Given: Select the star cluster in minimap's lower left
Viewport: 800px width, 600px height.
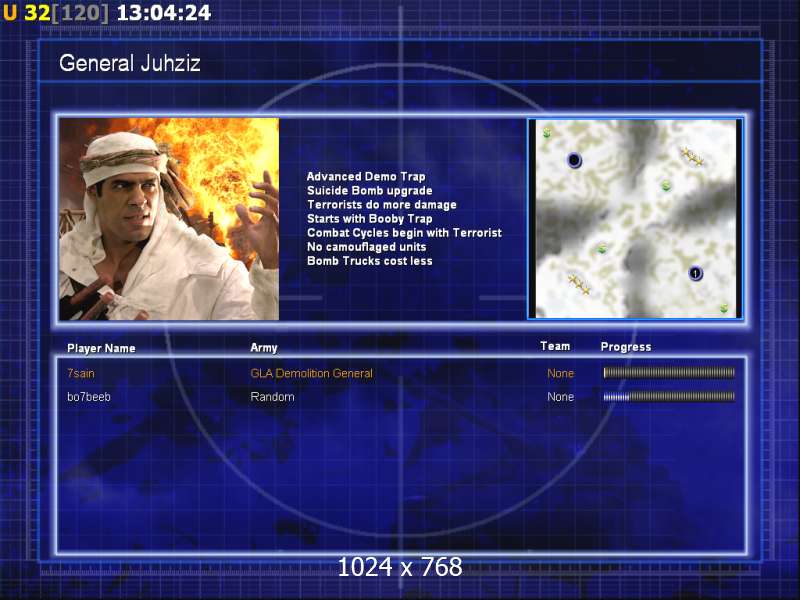Looking at the screenshot, I should click(579, 284).
